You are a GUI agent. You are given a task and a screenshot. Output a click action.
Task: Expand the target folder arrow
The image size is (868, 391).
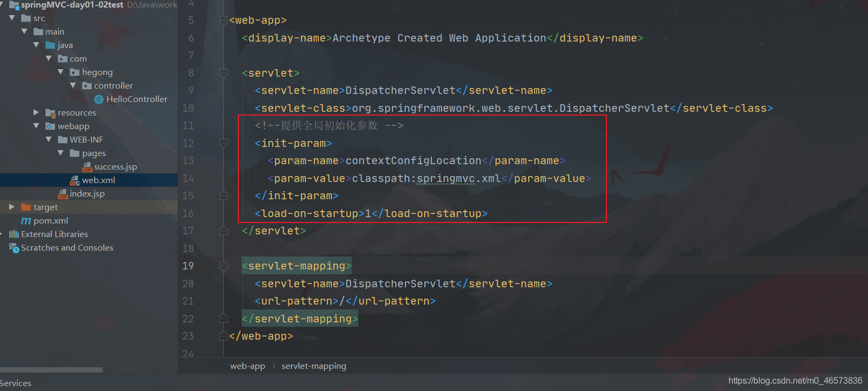[12, 207]
